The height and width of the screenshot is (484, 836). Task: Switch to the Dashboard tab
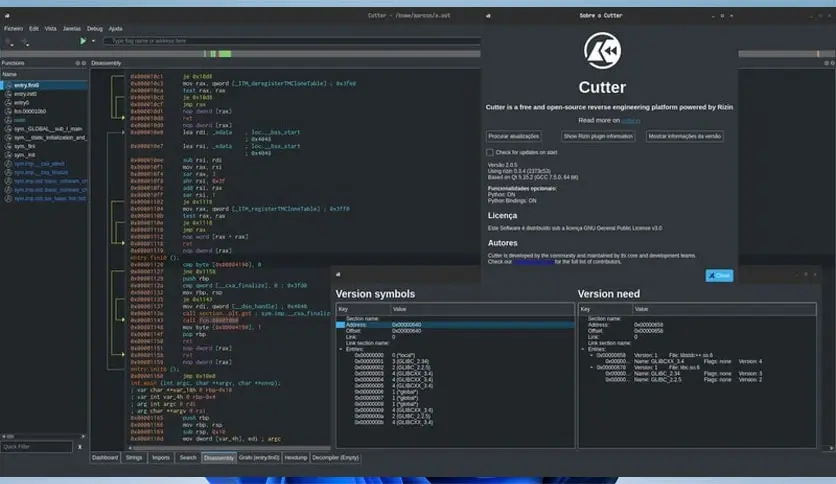[x=105, y=457]
